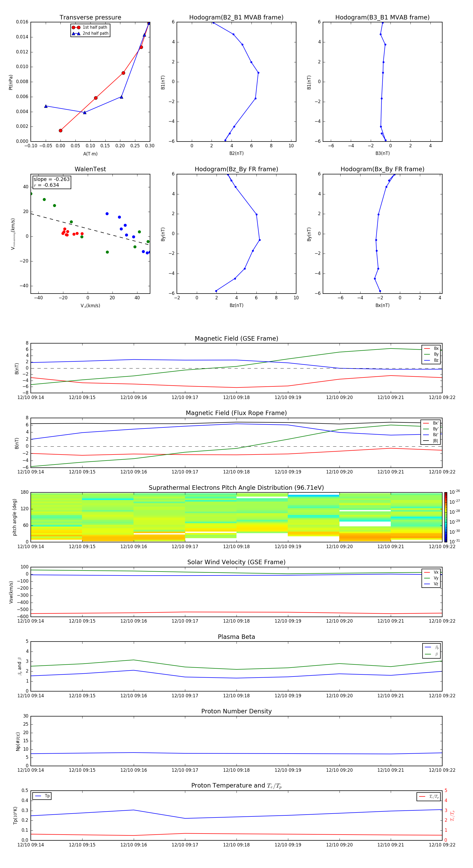Image resolution: width=473 pixels, height=868 pixels.
Task: Click the "Magnetic Field (GSE Frame)" title
Action: [x=236, y=339]
